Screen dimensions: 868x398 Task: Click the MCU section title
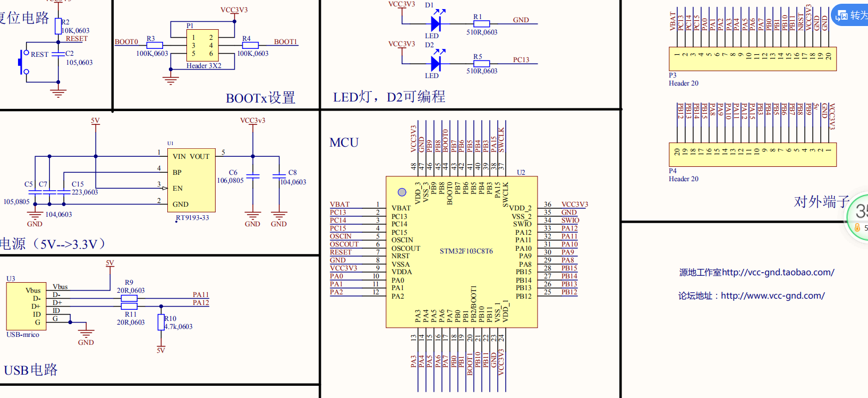click(344, 142)
